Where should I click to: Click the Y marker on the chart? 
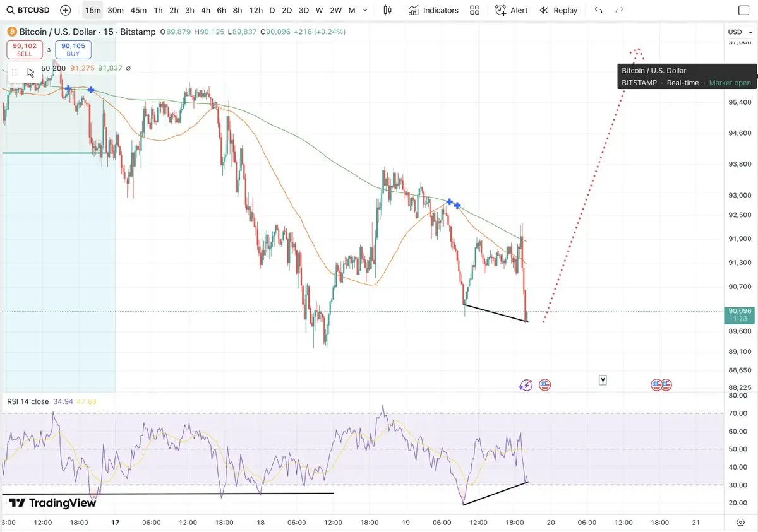(603, 380)
